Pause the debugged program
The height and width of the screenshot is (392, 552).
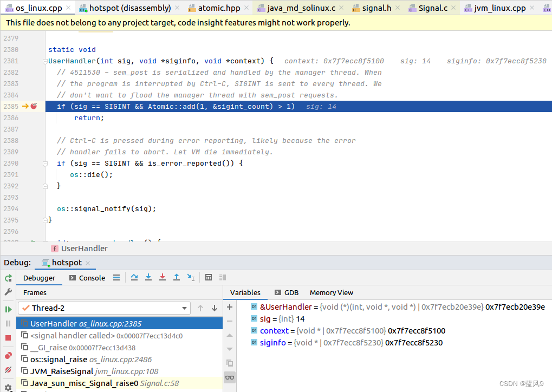8,323
